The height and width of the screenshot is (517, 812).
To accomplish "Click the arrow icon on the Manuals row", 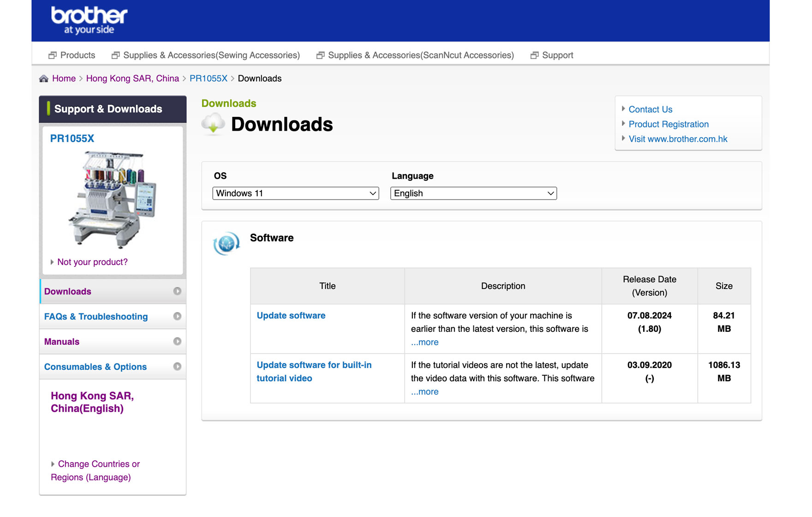I will click(177, 342).
